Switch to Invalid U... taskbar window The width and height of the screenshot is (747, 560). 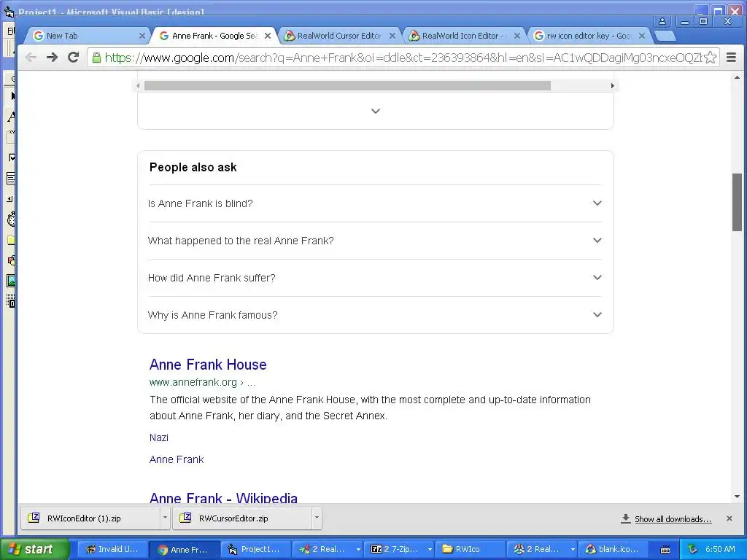coord(112,550)
